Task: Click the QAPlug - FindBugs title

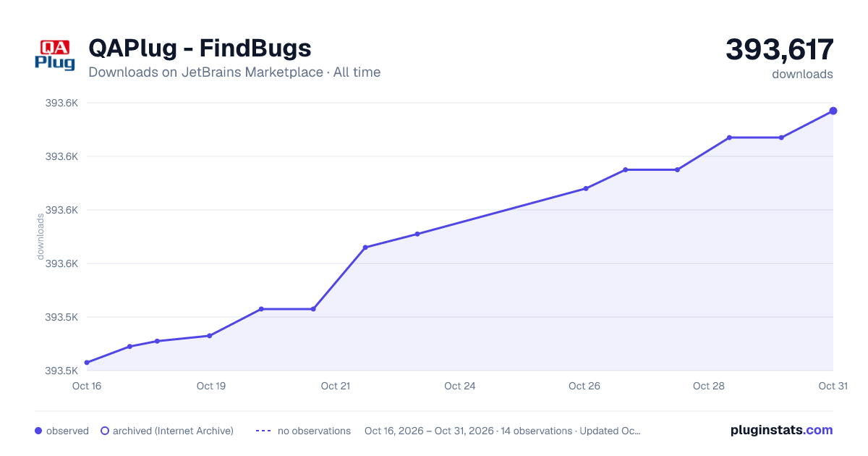Action: pos(200,48)
